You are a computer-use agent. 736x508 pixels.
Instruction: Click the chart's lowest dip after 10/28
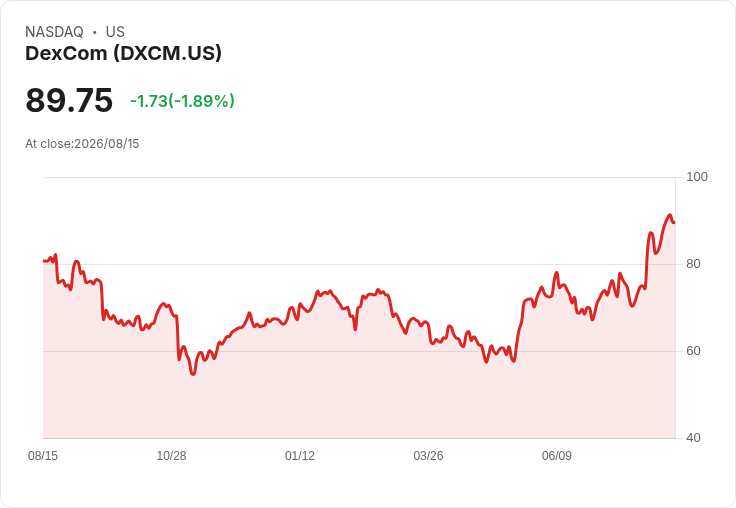point(193,374)
